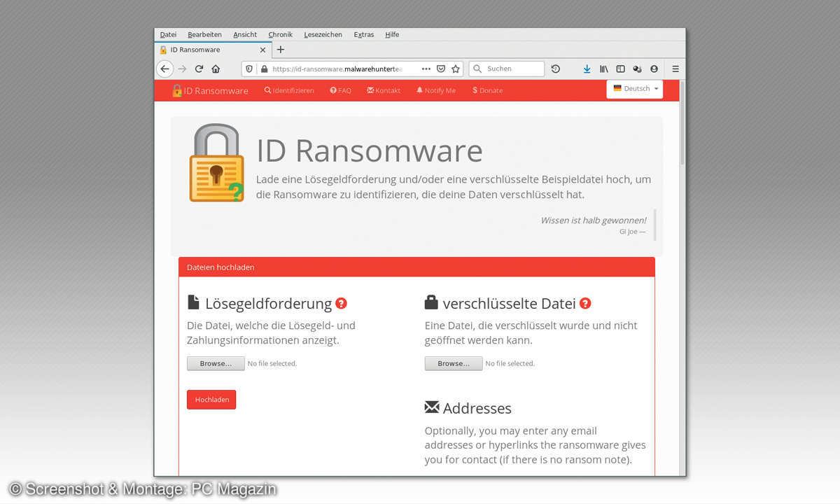The width and height of the screenshot is (840, 504).
Task: Open the Identifizieren nav link
Action: point(289,90)
